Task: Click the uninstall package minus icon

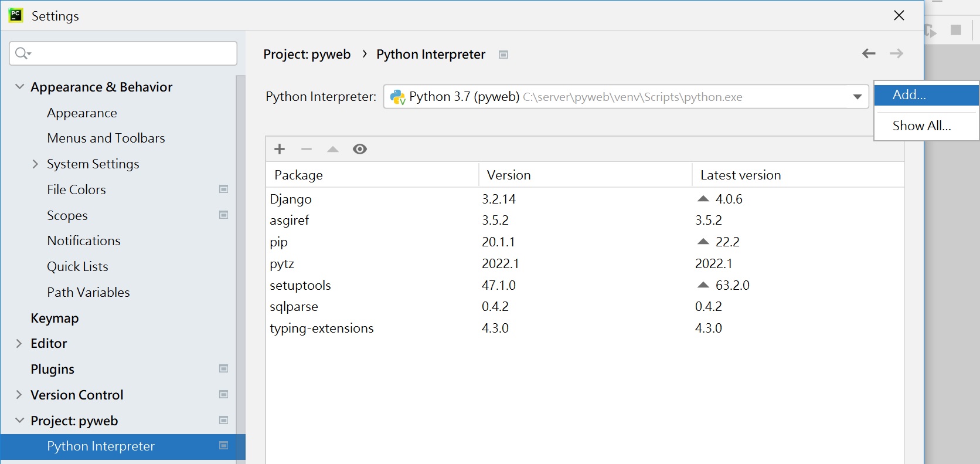Action: pyautogui.click(x=307, y=149)
